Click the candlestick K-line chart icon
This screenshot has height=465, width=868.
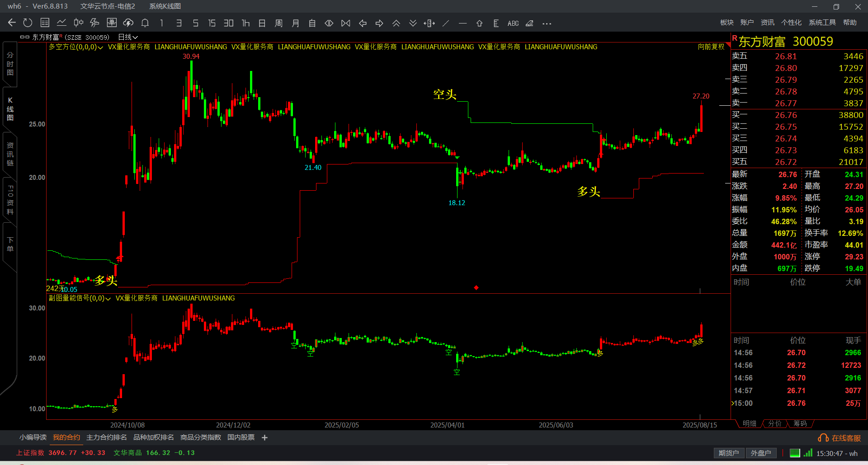[78, 23]
